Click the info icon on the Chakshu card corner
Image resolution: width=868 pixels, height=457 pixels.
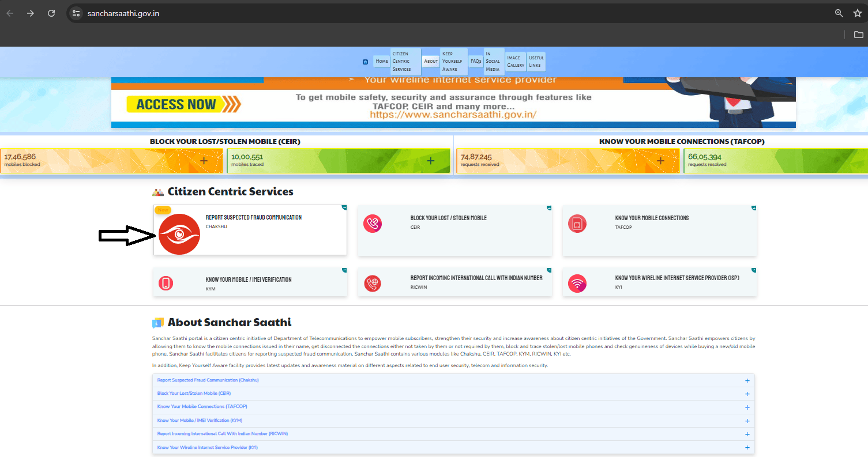pyautogui.click(x=343, y=208)
